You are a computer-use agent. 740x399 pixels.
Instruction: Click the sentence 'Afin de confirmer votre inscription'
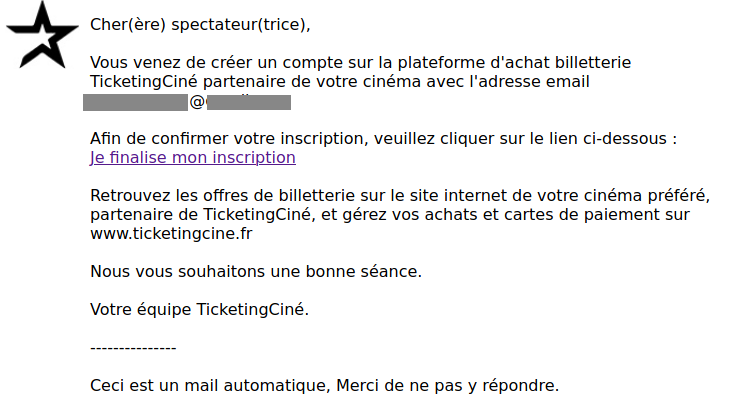[383, 139]
